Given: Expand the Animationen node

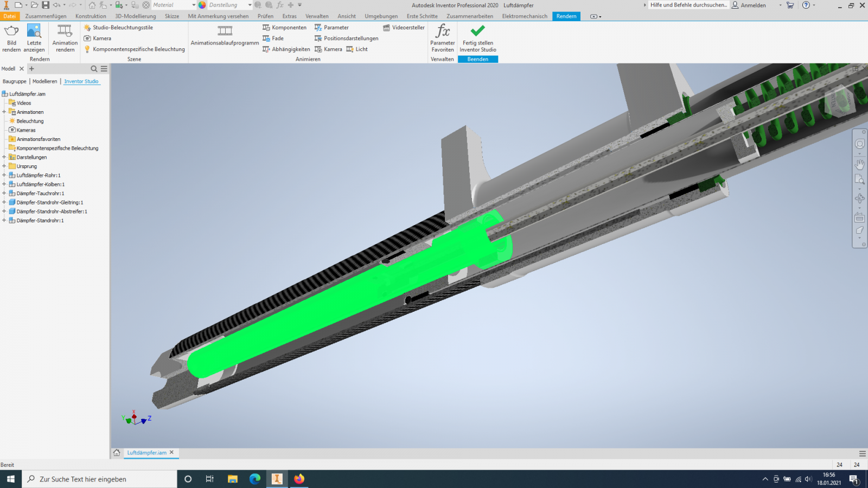Looking at the screenshot, I should click(x=4, y=112).
